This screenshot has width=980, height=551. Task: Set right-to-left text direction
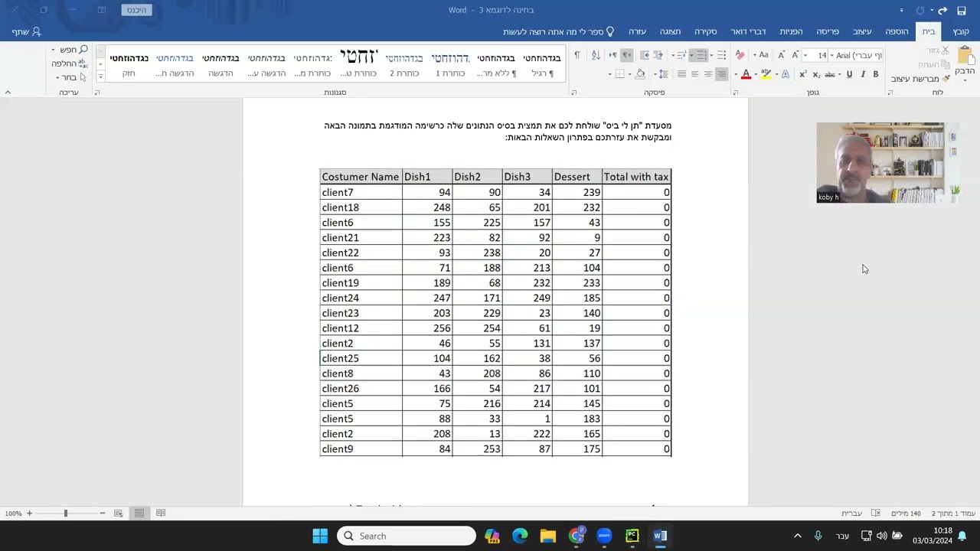(x=627, y=55)
